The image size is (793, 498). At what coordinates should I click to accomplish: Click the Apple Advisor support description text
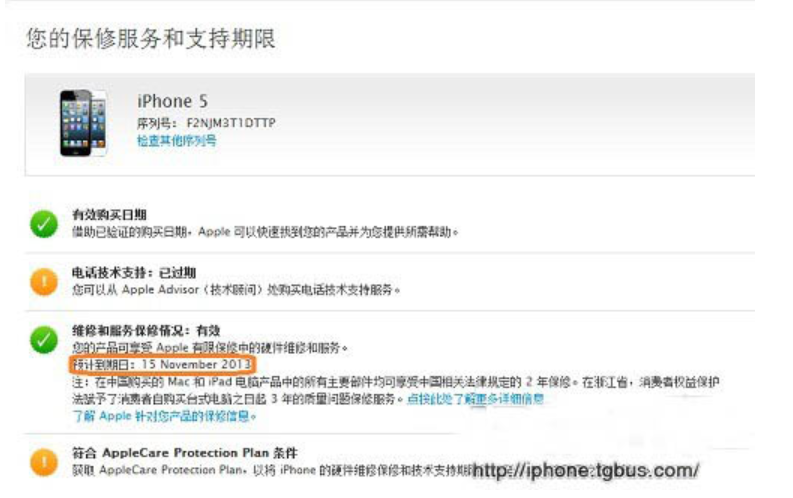pos(236,290)
